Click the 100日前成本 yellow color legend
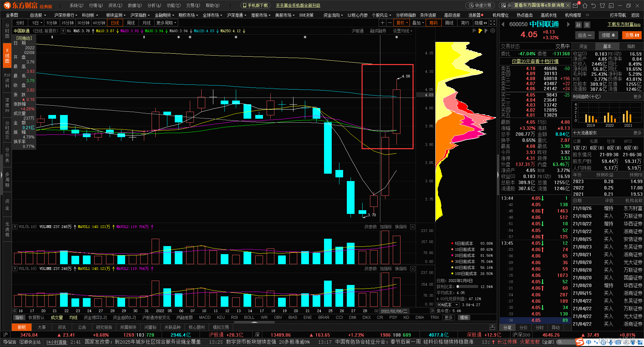 click(x=452, y=274)
